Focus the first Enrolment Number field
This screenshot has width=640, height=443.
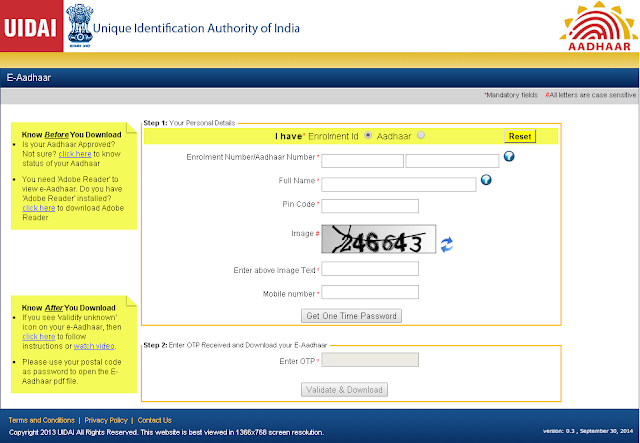coord(362,161)
